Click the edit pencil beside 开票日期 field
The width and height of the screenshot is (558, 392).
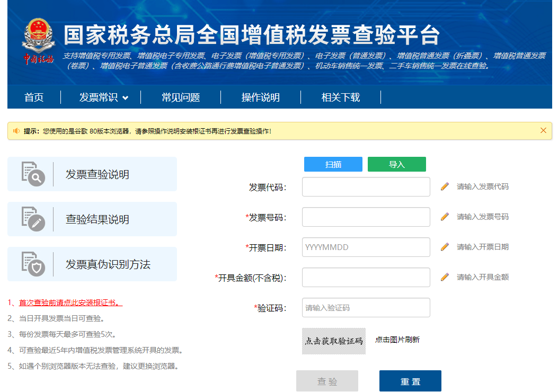pyautogui.click(x=445, y=247)
